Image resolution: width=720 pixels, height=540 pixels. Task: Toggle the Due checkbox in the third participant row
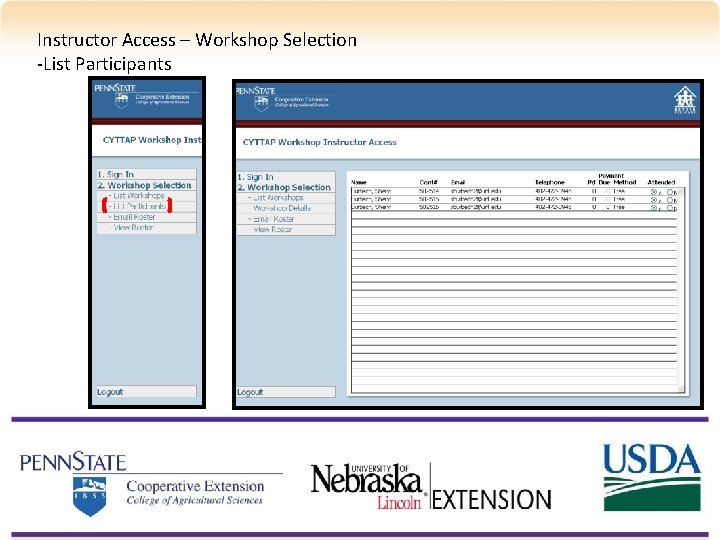(x=608, y=207)
